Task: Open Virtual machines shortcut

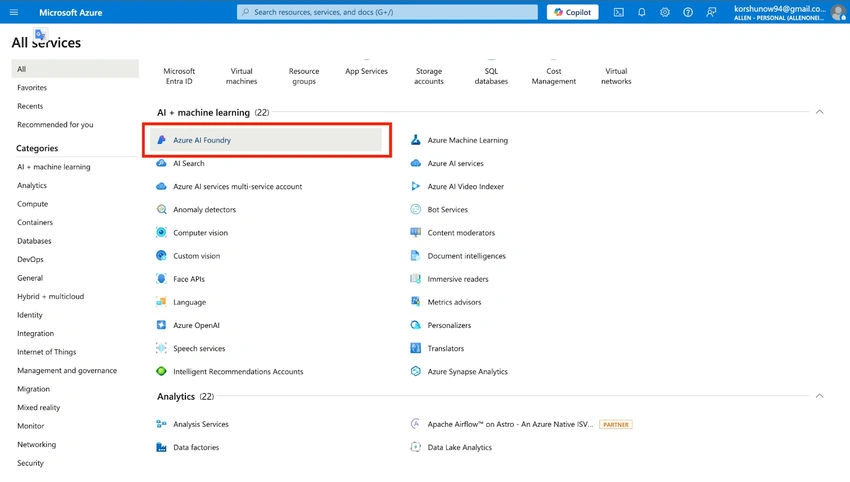Action: click(241, 76)
